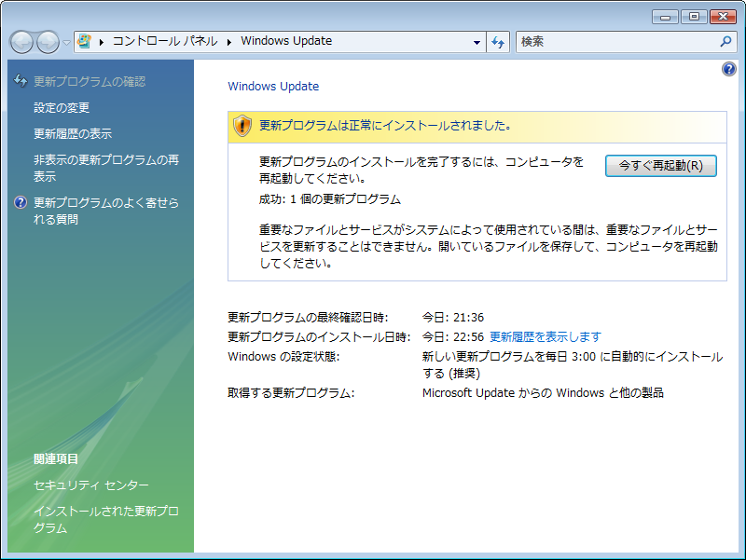
Task: Close the Windows Update window
Action: point(723,17)
